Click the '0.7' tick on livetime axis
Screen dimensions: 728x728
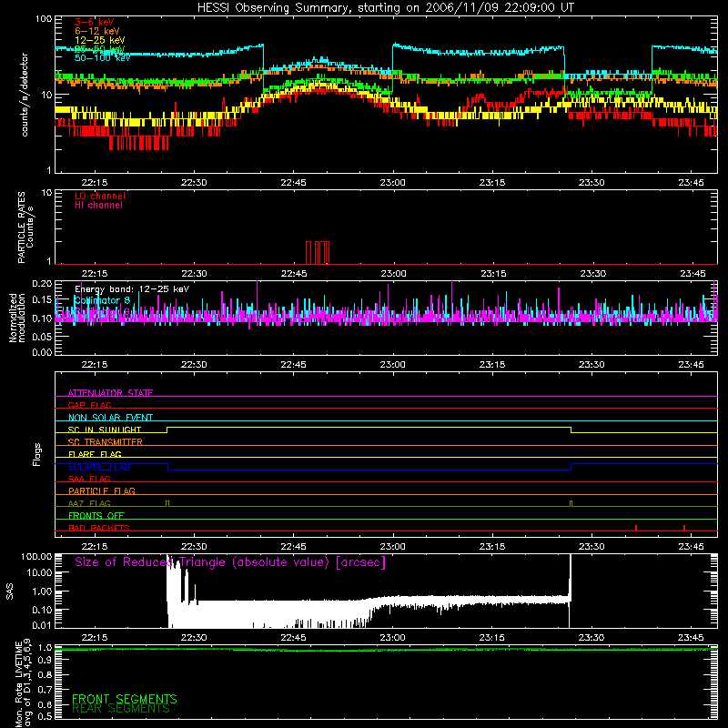pos(45,690)
